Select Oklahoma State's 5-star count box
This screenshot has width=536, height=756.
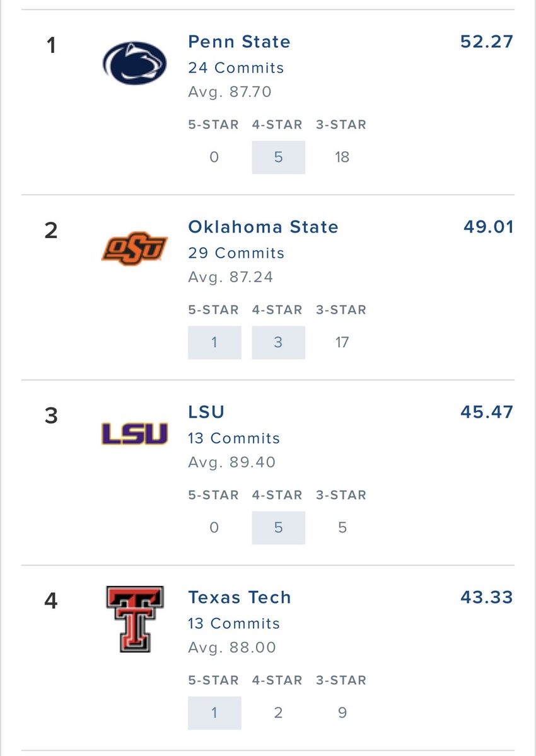coord(214,342)
